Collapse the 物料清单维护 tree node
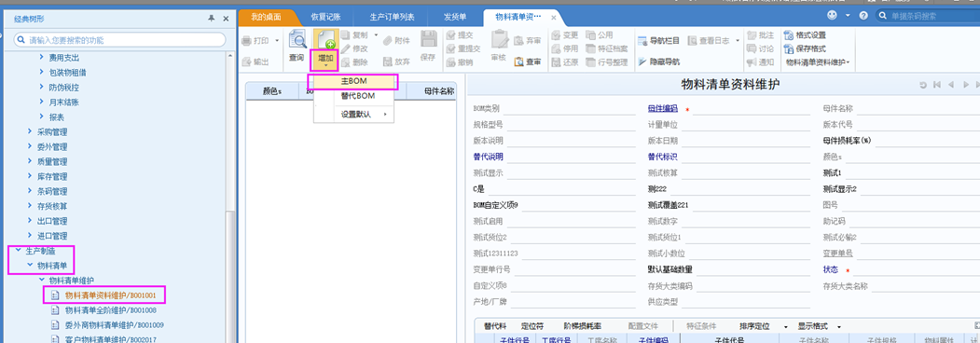This screenshot has width=980, height=343. click(x=42, y=280)
